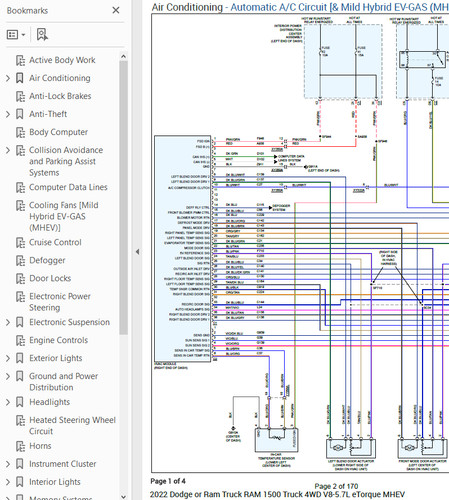This screenshot has width=449, height=500.
Task: Click the Horns bookmark icon
Action: point(20,446)
